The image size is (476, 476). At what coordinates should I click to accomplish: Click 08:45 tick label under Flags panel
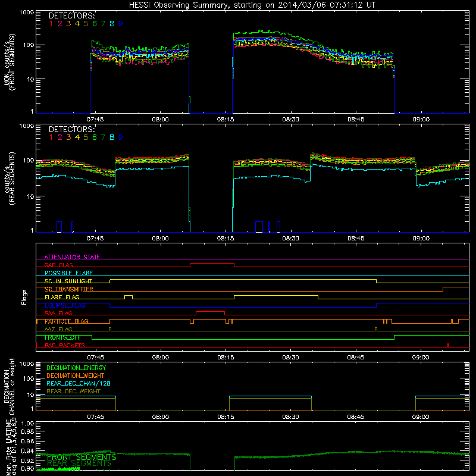356,358
